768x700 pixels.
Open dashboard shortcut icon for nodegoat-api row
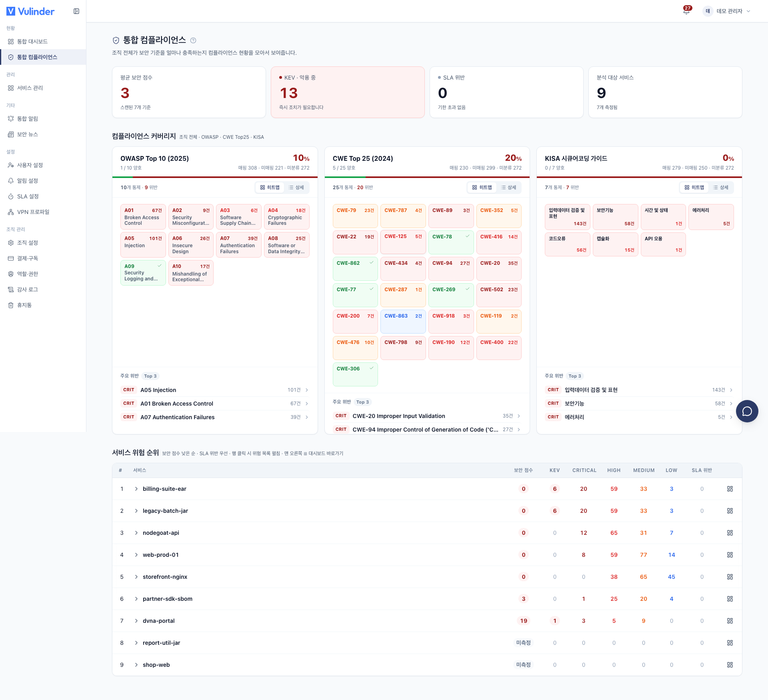[730, 533]
